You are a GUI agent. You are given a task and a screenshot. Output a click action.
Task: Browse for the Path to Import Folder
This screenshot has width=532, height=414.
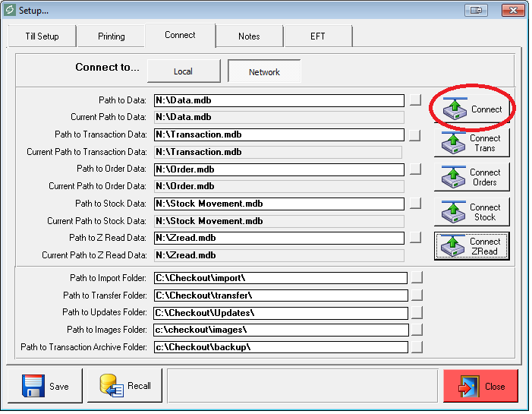point(417,278)
